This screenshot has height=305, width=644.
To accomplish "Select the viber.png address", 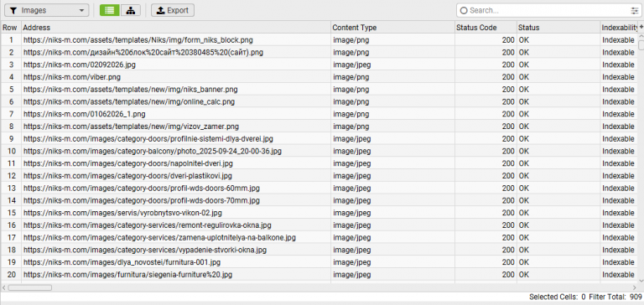I will click(72, 77).
